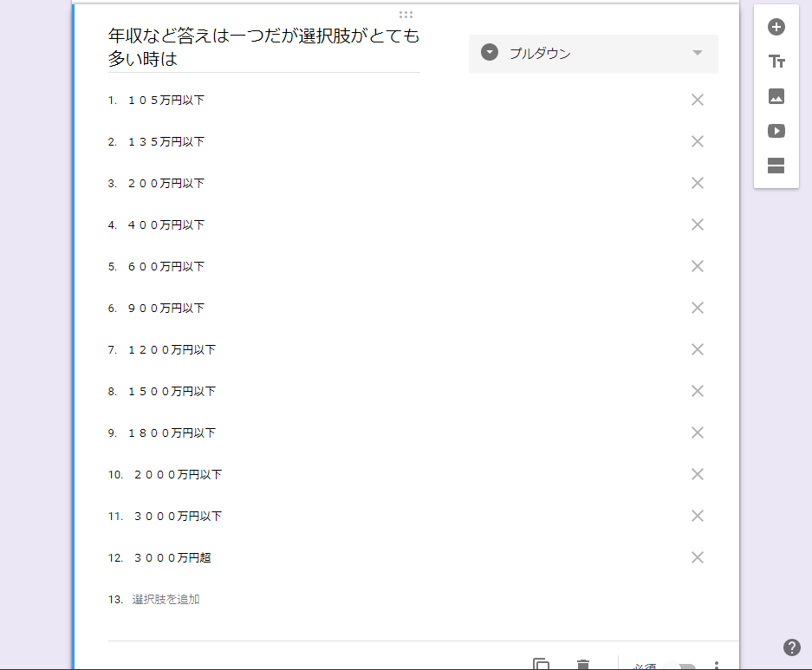Viewport: 812px width, 670px height.
Task: Add a new section to the form
Action: pyautogui.click(x=776, y=166)
